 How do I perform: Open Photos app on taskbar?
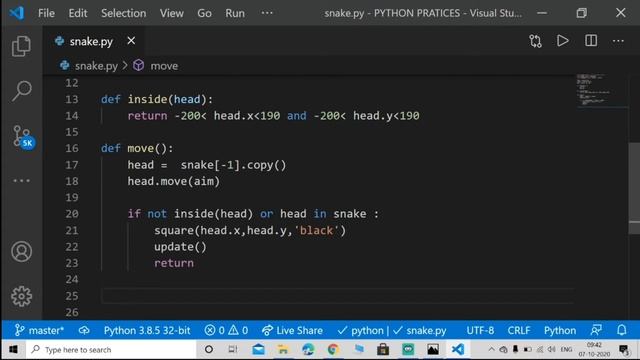pyautogui.click(x=433, y=350)
